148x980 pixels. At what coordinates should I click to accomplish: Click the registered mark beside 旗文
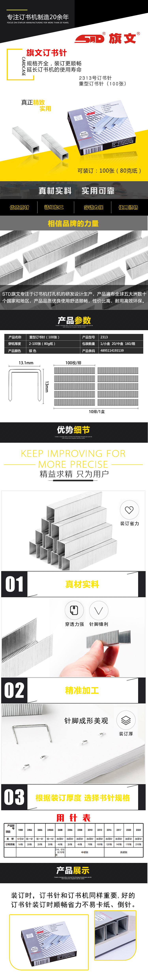pyautogui.click(x=138, y=34)
